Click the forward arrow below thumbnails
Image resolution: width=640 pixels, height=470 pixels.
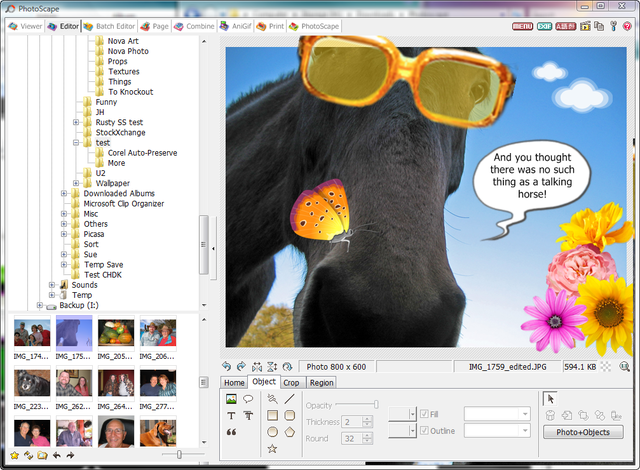click(x=70, y=455)
